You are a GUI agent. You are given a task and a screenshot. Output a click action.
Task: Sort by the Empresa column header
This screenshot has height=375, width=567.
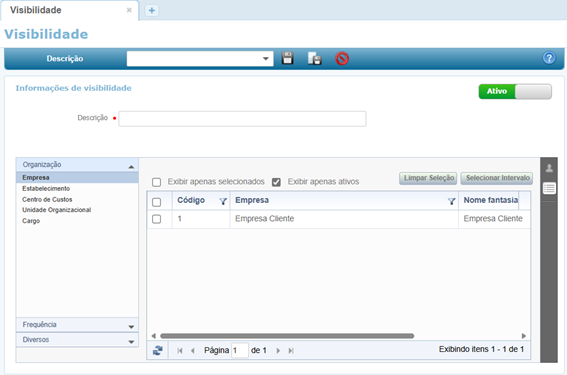click(252, 200)
